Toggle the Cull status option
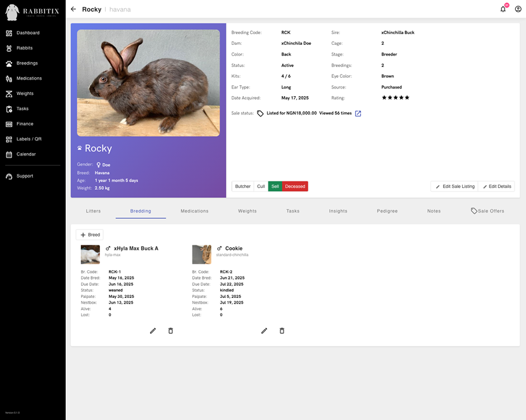Screen dimensions: 526x420 tap(261, 186)
